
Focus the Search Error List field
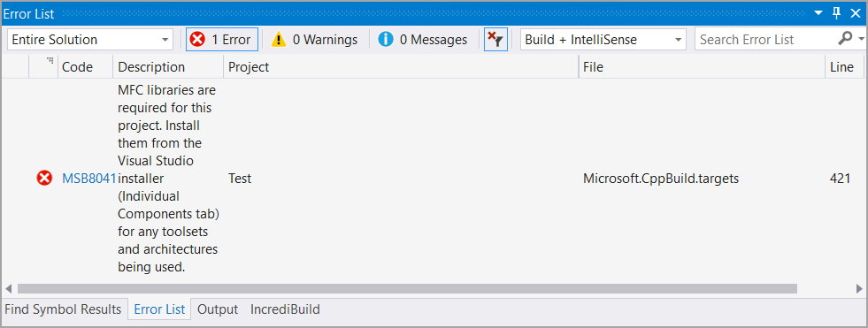tap(765, 39)
